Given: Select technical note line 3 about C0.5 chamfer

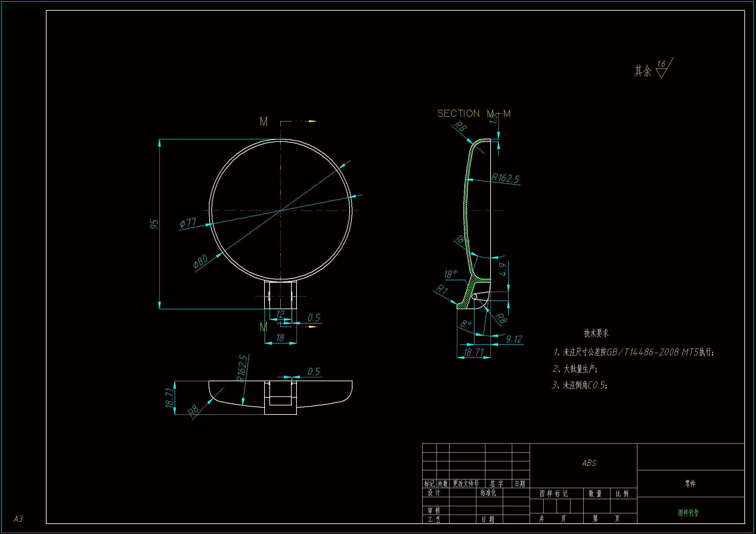Looking at the screenshot, I should click(579, 385).
